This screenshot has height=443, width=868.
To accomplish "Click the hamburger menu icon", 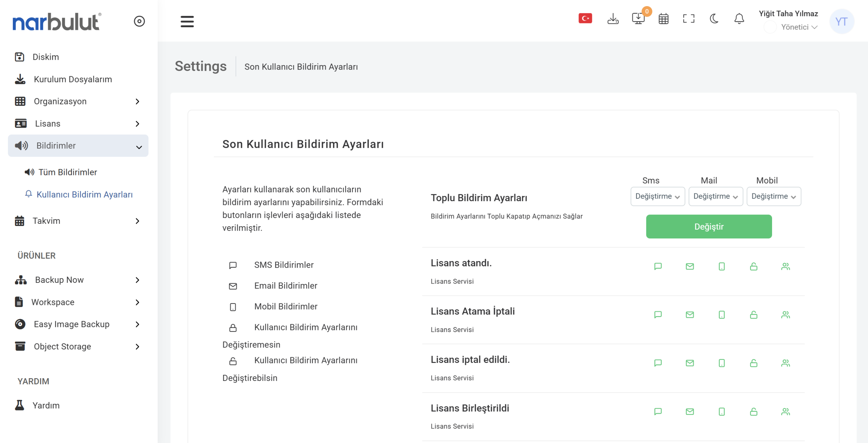I will [x=187, y=21].
